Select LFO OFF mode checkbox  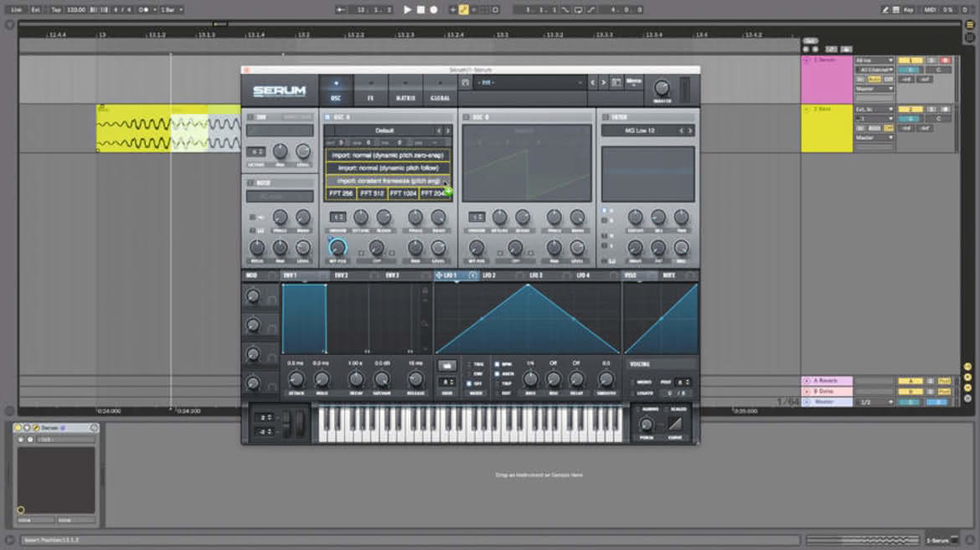pyautogui.click(x=469, y=383)
